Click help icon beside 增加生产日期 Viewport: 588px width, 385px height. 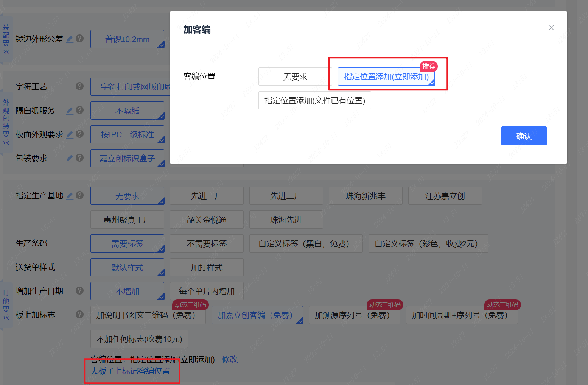[x=79, y=291]
